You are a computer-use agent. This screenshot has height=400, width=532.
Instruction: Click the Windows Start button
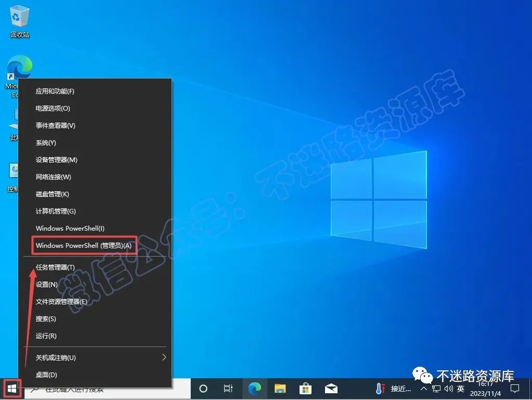12,389
